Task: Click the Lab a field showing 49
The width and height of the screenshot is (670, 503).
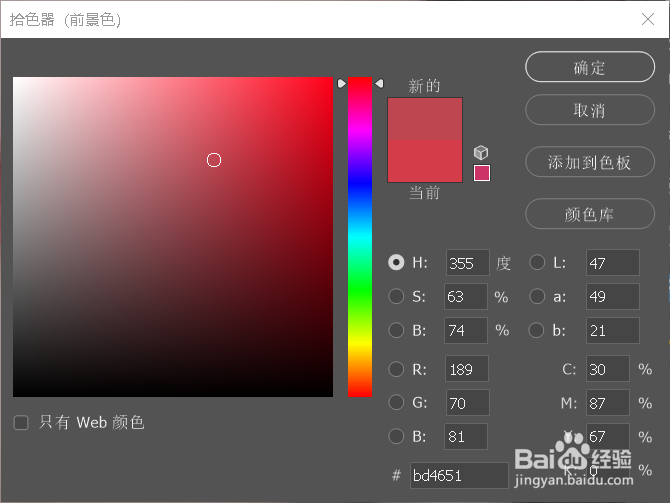Action: coord(613,296)
